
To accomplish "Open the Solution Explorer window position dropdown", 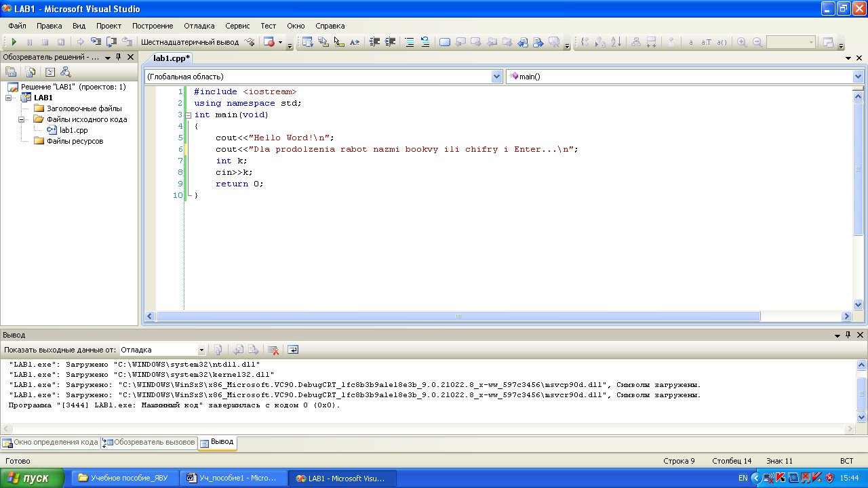I will point(108,57).
